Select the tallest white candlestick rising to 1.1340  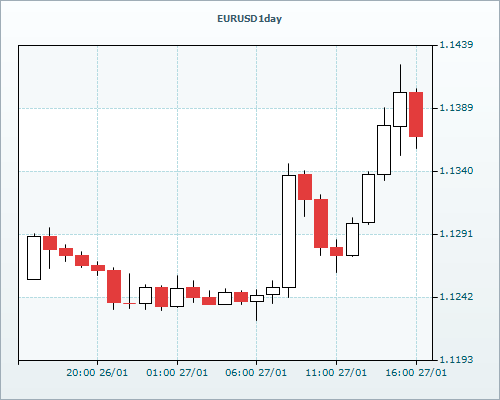289,231
